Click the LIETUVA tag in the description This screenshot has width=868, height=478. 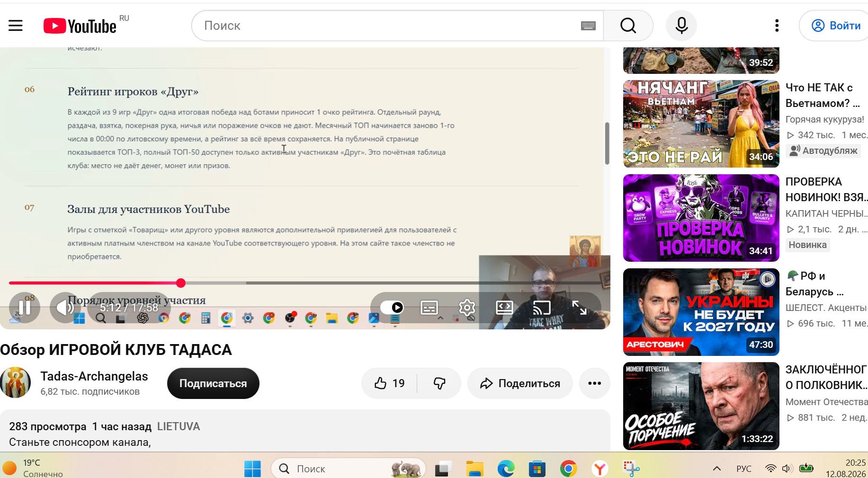(x=179, y=426)
